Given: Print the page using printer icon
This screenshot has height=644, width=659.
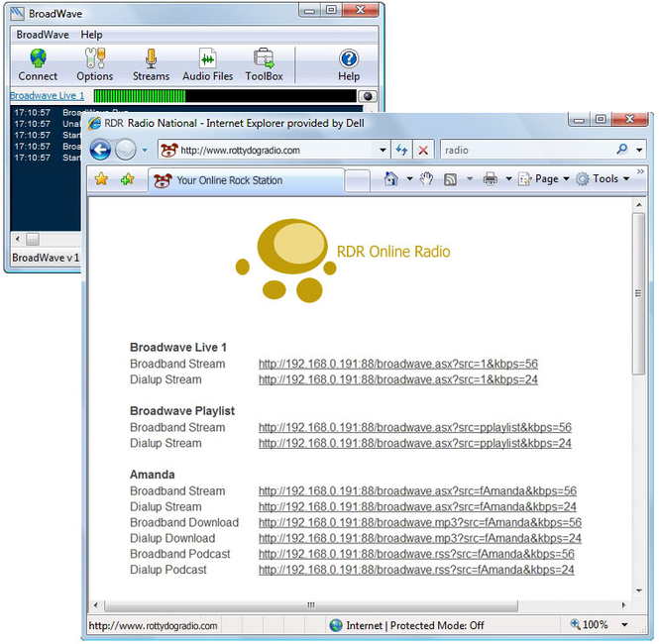Looking at the screenshot, I should click(491, 179).
